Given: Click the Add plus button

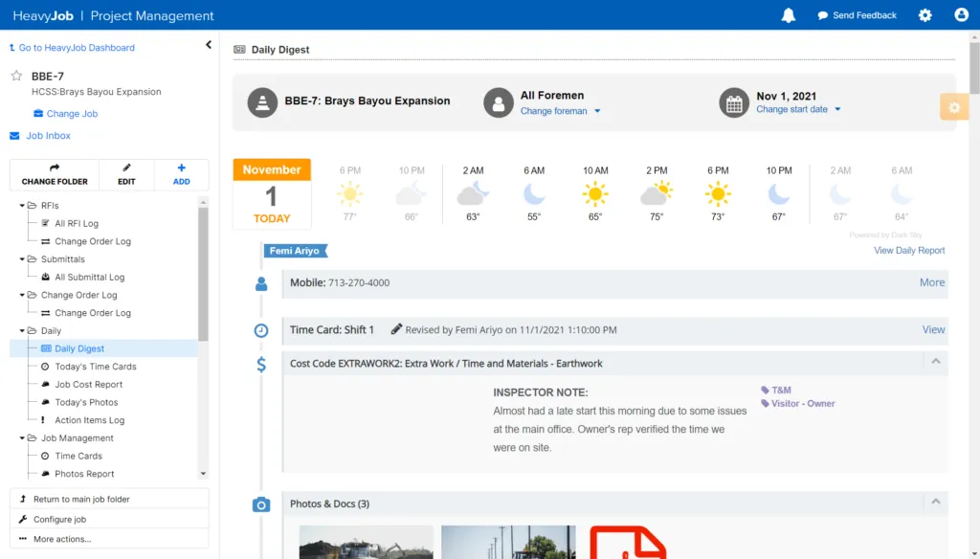Looking at the screenshot, I should point(181,174).
